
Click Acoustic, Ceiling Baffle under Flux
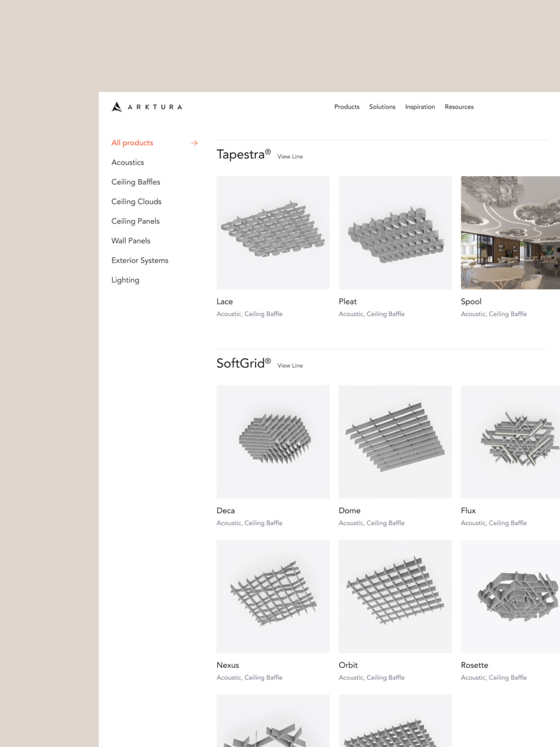tap(494, 523)
